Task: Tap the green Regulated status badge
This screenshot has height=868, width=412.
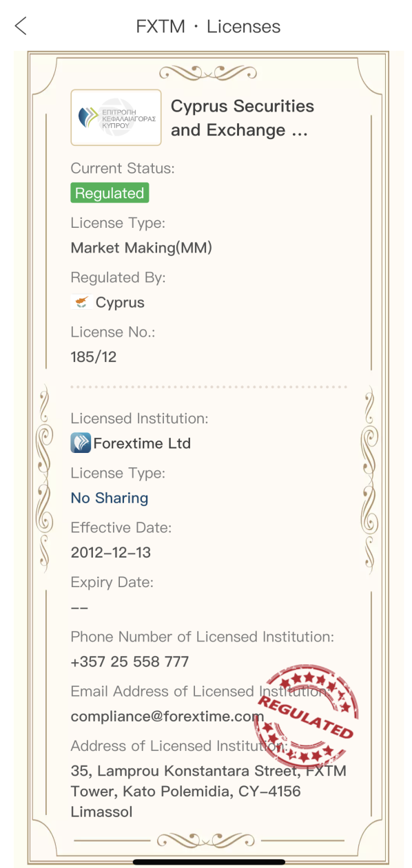Action: [x=110, y=193]
